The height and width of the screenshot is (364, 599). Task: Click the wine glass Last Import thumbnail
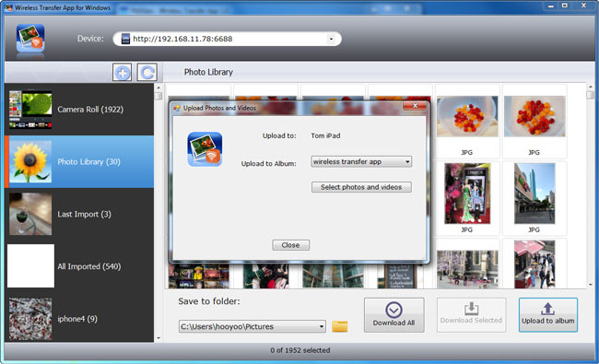(30, 214)
